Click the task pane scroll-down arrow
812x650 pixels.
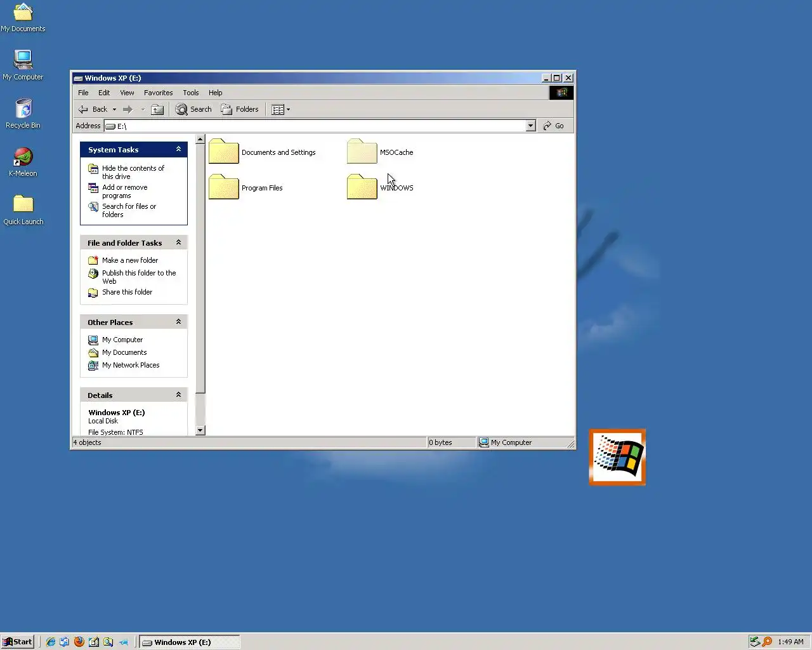click(200, 430)
